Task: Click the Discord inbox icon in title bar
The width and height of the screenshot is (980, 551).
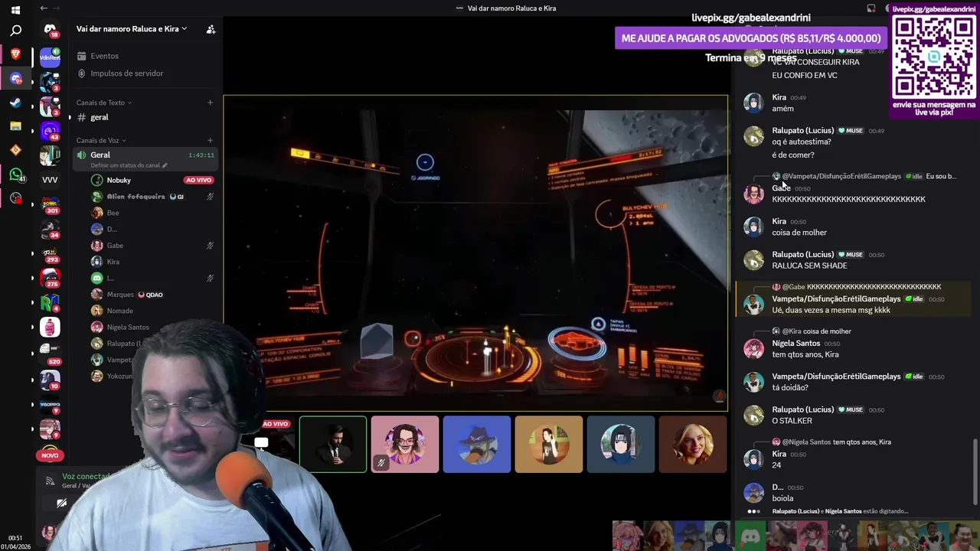Action: coord(871,8)
